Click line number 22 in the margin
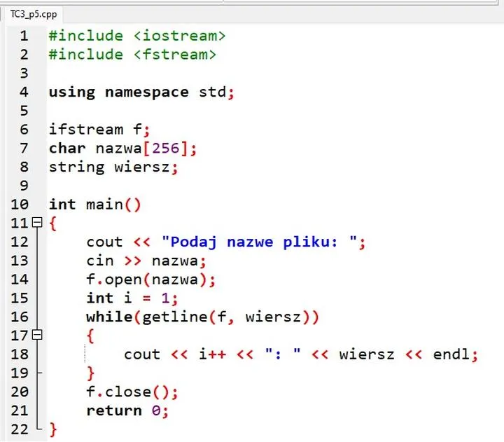 [x=20, y=429]
